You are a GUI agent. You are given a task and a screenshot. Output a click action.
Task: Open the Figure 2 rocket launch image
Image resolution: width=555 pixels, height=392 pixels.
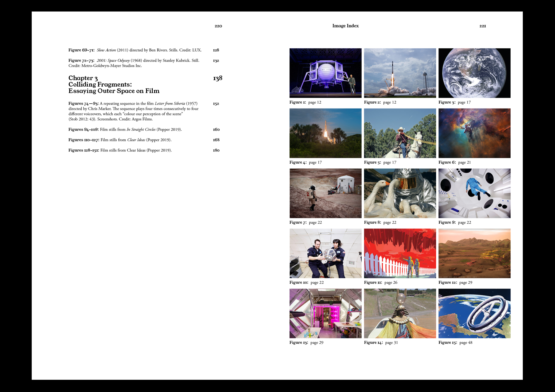point(400,73)
